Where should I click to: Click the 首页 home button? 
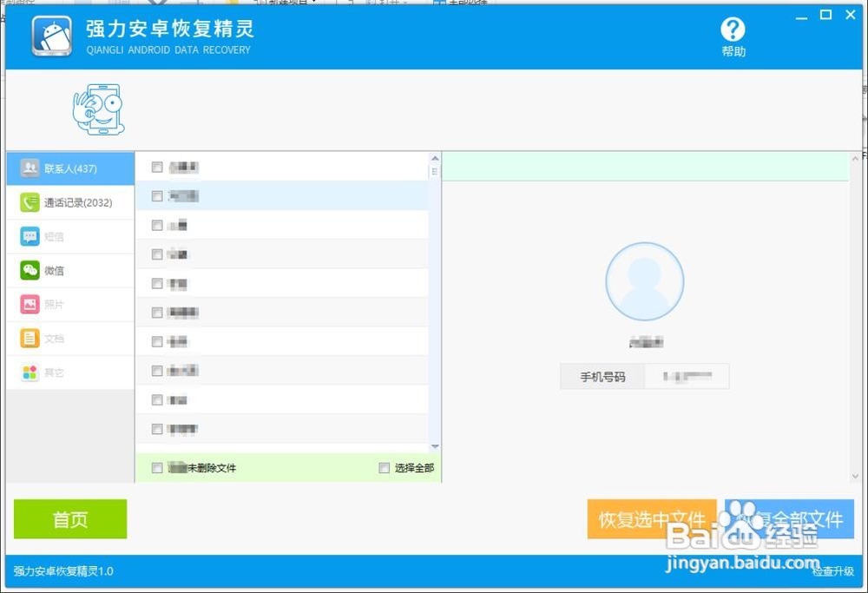tap(69, 518)
